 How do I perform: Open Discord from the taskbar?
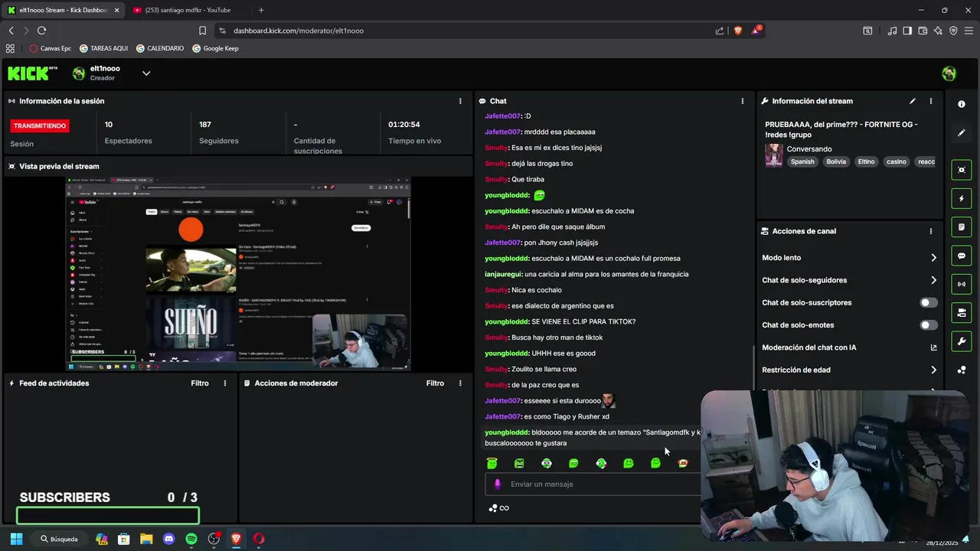coord(169,539)
